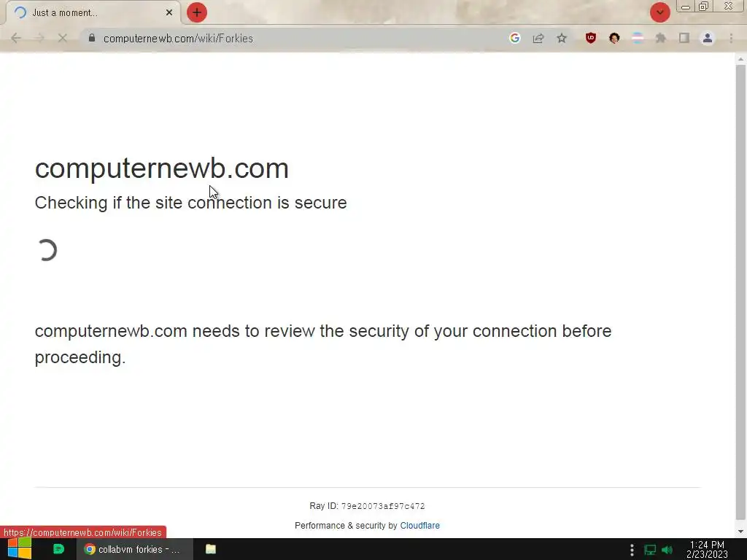Click 'Checking if the site connection is secure'
The height and width of the screenshot is (560, 747).
coord(190,203)
